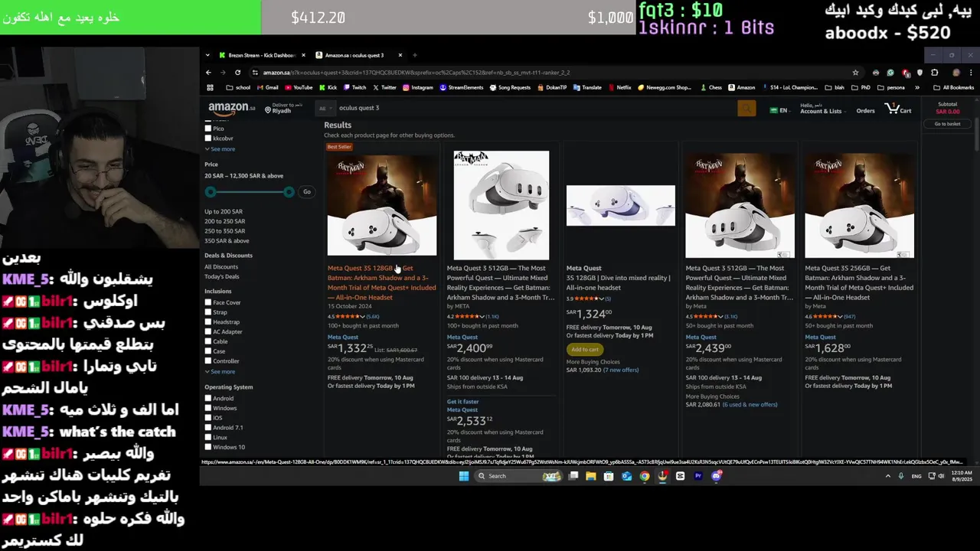Reload the page with refresh icon
Viewport: 980px width, 551px height.
[237, 73]
